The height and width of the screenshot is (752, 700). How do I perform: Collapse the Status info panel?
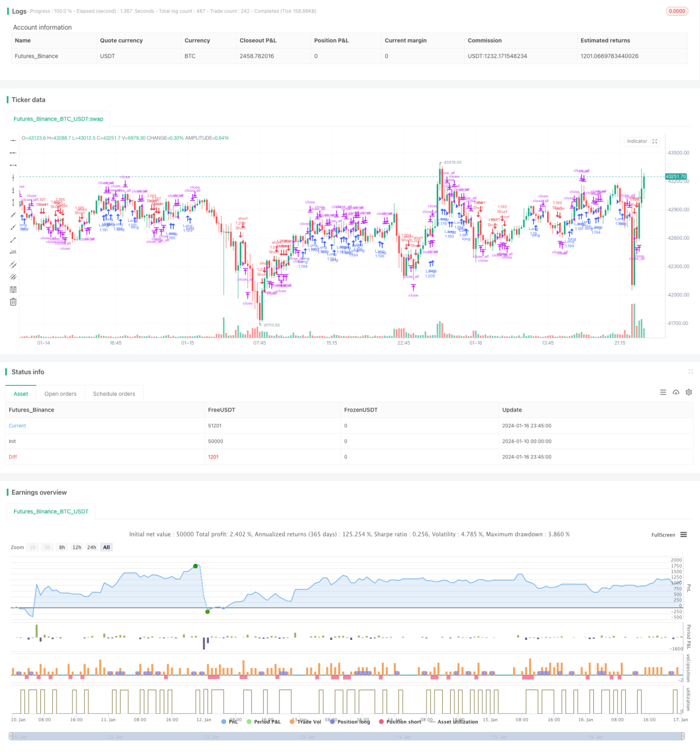tap(690, 372)
